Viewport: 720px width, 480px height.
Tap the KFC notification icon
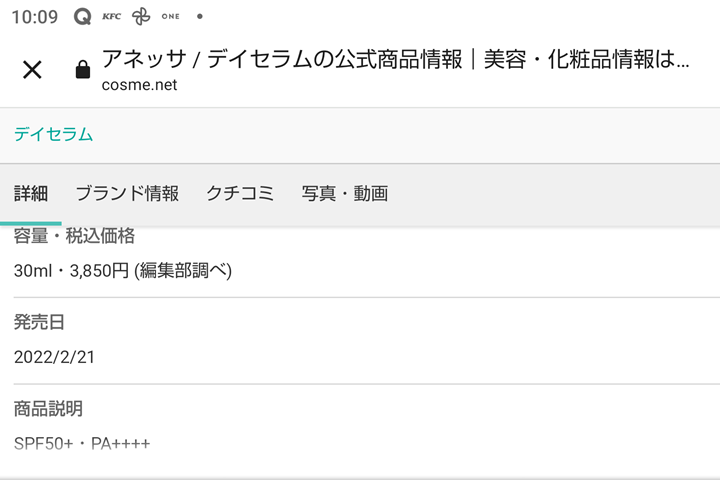click(x=111, y=17)
